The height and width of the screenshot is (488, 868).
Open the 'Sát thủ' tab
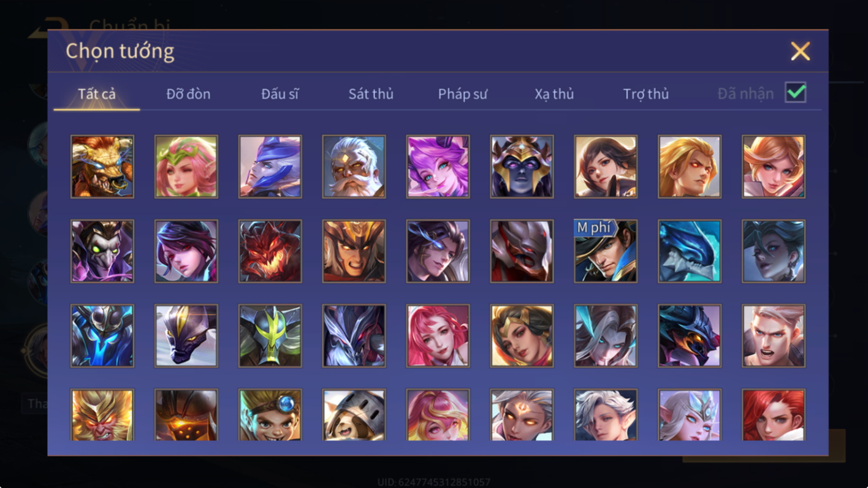tap(371, 94)
